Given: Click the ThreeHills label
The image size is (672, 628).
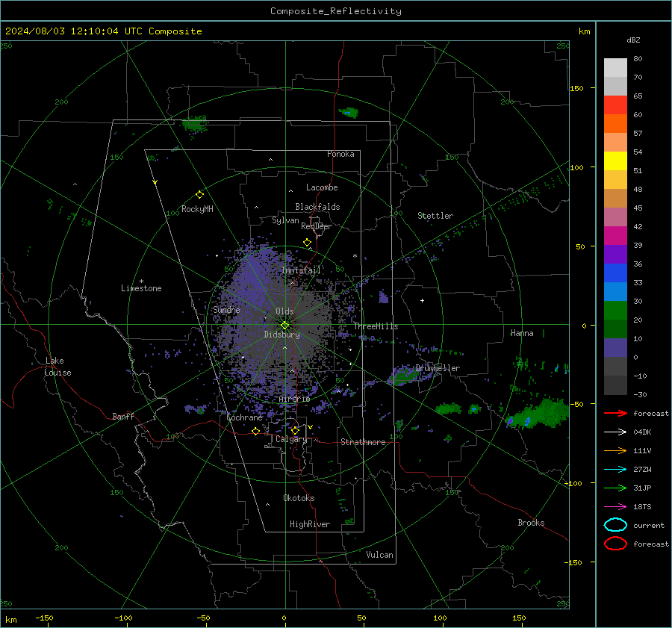Looking at the screenshot, I should pos(376,326).
